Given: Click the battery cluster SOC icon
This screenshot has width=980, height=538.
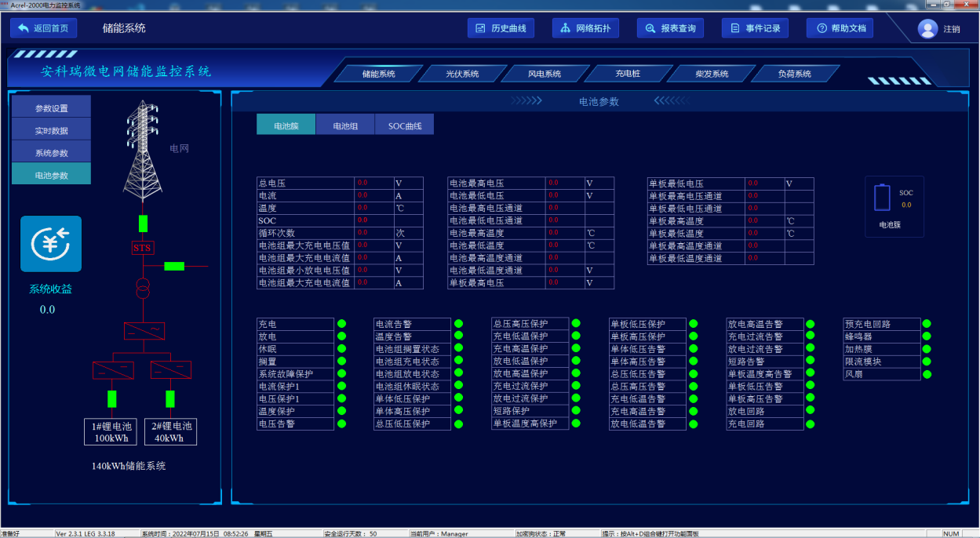Looking at the screenshot, I should (x=883, y=198).
